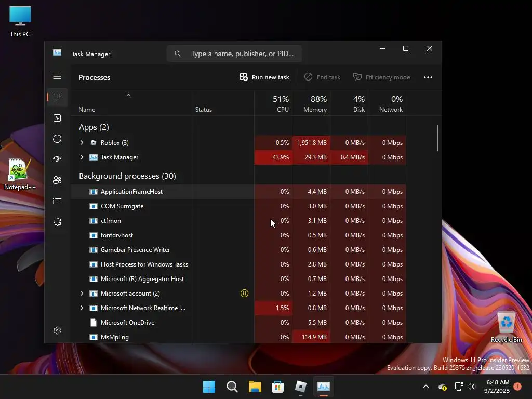Image resolution: width=532 pixels, height=399 pixels.
Task: Click Run new task
Action: [264, 77]
